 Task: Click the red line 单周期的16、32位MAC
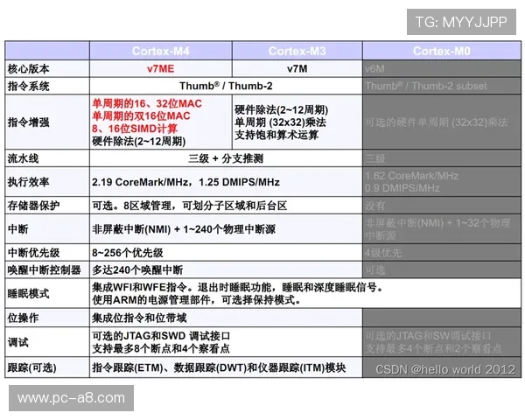(x=147, y=103)
